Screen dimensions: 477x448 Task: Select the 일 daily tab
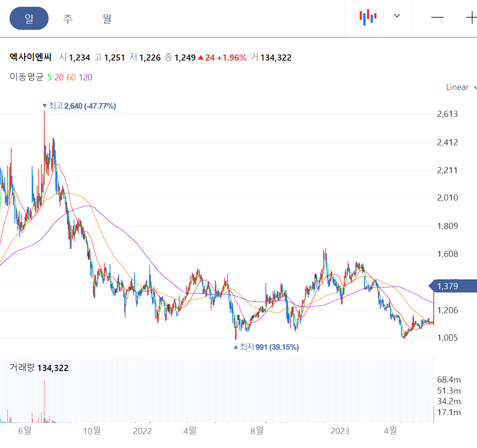pyautogui.click(x=29, y=18)
